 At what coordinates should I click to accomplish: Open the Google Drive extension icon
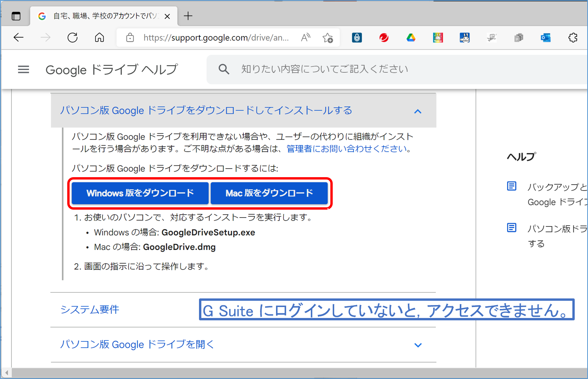pyautogui.click(x=411, y=38)
